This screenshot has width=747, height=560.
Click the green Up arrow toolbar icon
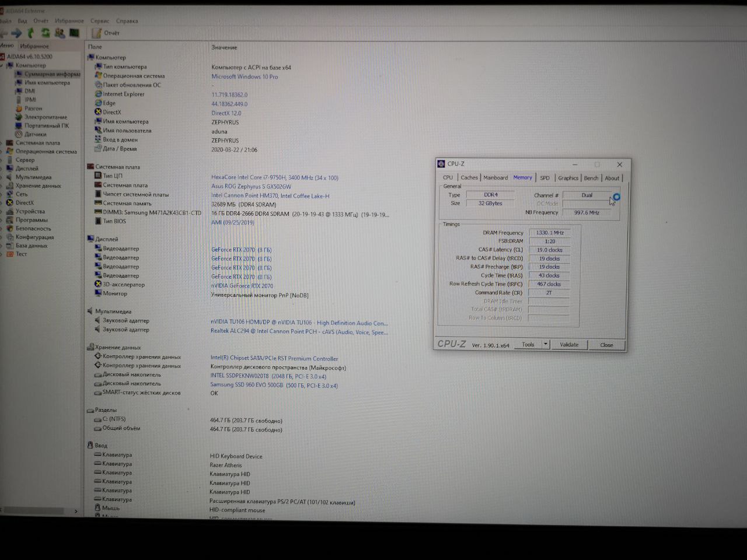[x=31, y=33]
